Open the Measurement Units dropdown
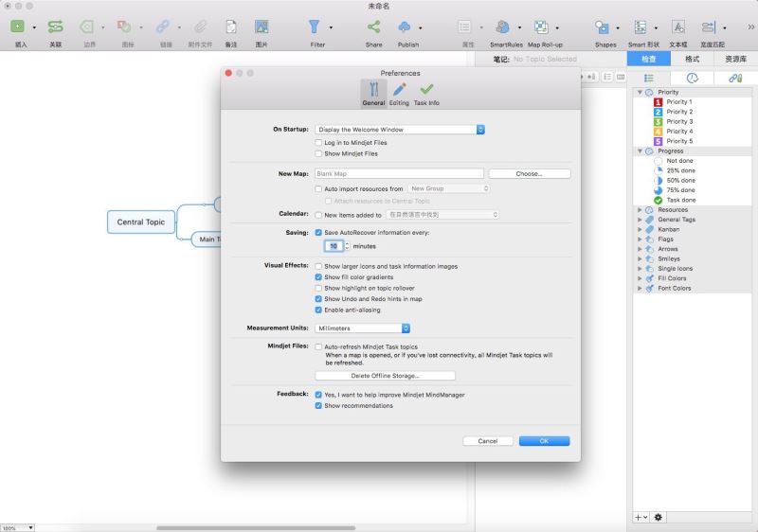The width and height of the screenshot is (758, 532). tap(362, 328)
